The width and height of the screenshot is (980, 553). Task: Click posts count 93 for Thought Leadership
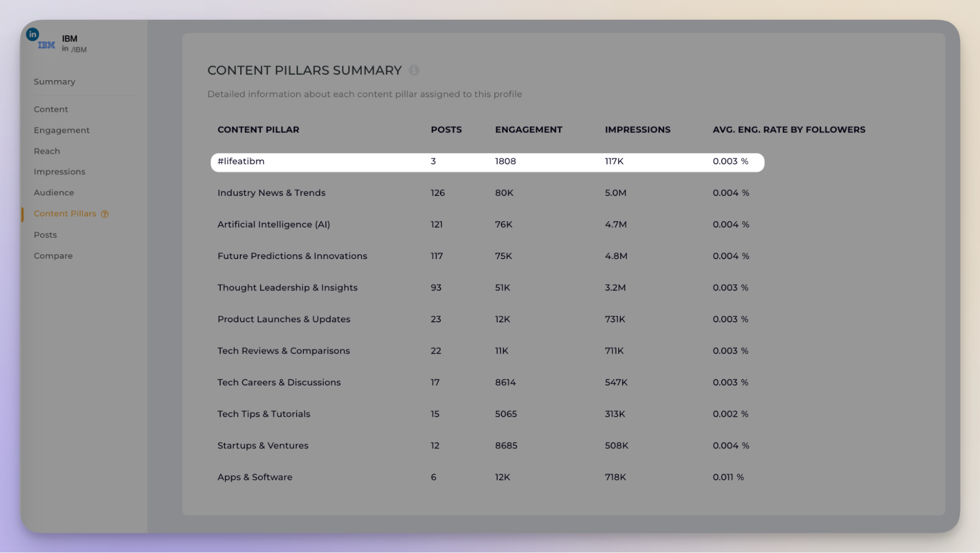436,288
